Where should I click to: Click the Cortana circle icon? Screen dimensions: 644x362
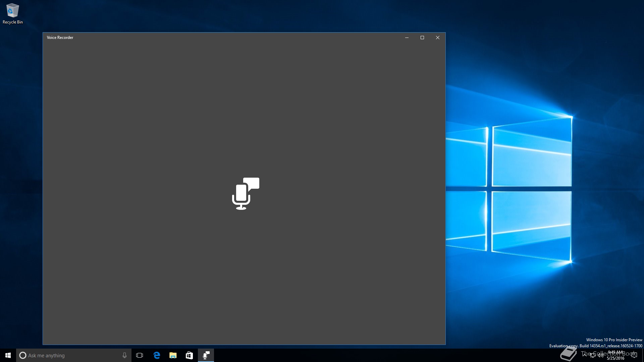tap(23, 355)
